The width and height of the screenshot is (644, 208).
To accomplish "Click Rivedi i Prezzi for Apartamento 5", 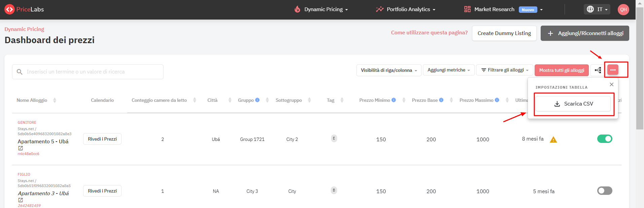I will [x=102, y=139].
